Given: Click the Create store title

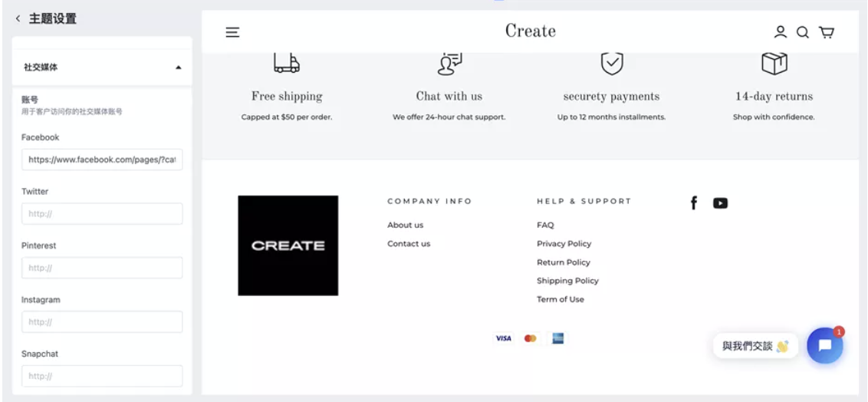Looking at the screenshot, I should [x=530, y=31].
